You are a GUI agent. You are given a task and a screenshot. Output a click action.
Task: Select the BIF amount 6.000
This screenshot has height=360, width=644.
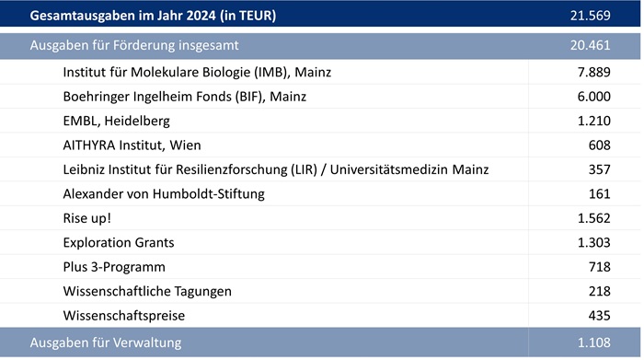click(x=594, y=97)
